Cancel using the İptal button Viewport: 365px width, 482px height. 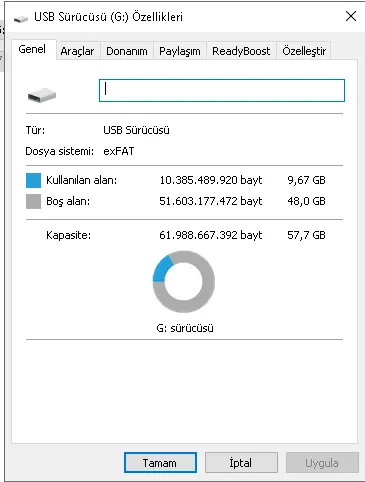pos(241,463)
